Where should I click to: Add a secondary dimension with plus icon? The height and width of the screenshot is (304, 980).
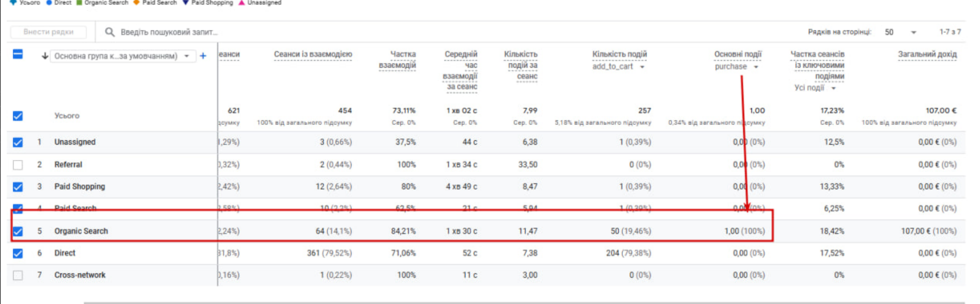coord(203,56)
